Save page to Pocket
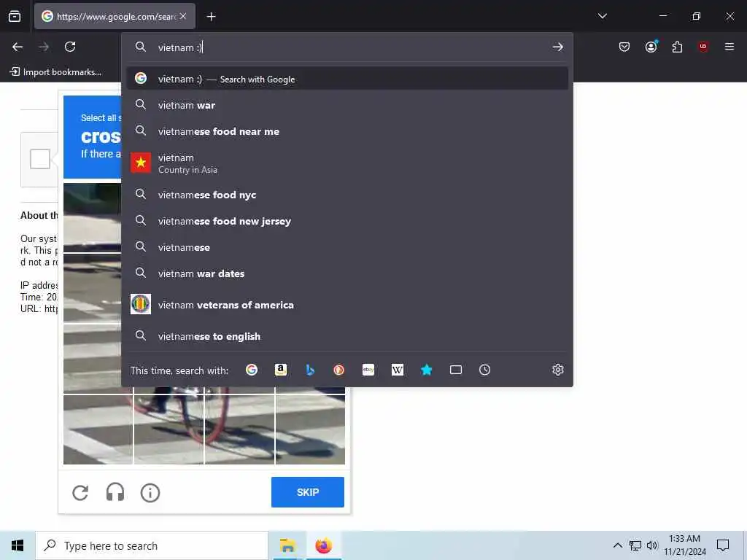This screenshot has height=560, width=747. (624, 47)
